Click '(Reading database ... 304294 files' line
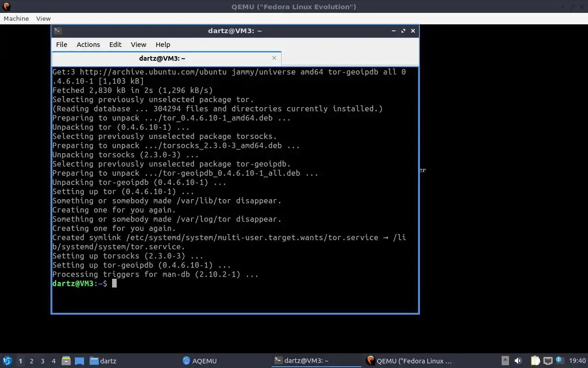The image size is (588, 368). [217, 109]
